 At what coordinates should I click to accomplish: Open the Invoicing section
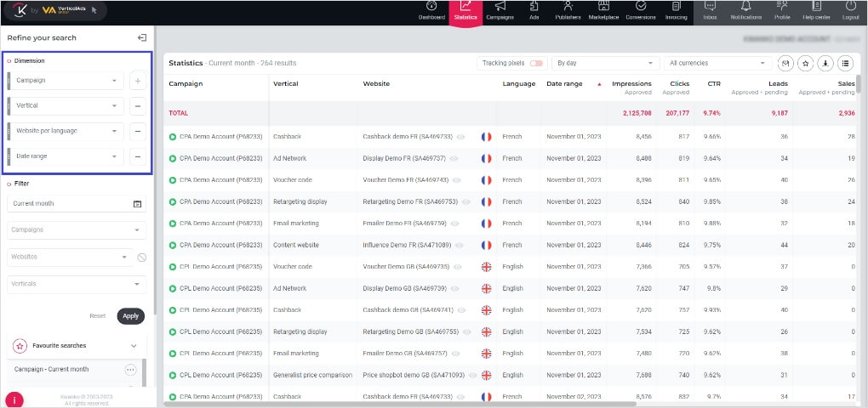[x=676, y=11]
